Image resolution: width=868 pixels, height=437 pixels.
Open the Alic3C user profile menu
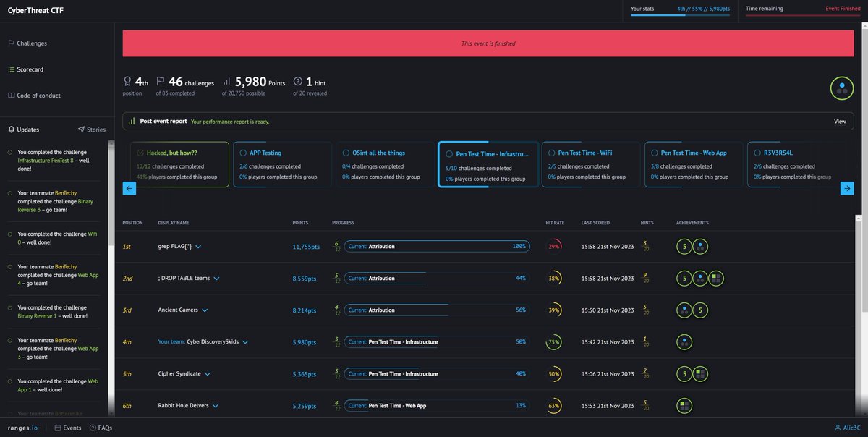847,428
